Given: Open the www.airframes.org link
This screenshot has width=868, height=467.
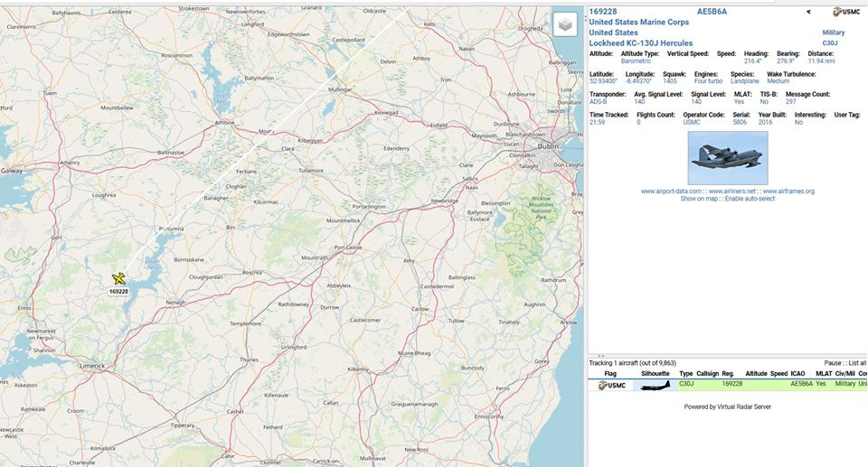Looking at the screenshot, I should tap(788, 191).
